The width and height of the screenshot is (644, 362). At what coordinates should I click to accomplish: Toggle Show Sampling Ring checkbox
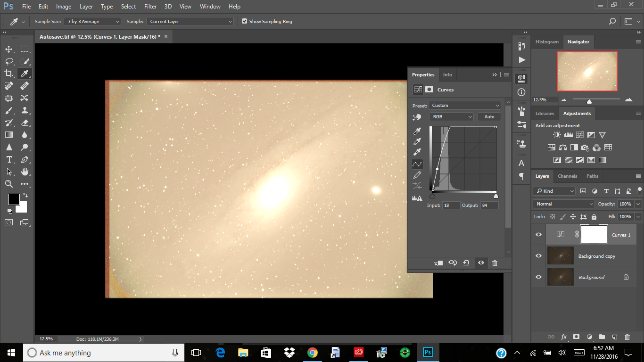pos(244,21)
